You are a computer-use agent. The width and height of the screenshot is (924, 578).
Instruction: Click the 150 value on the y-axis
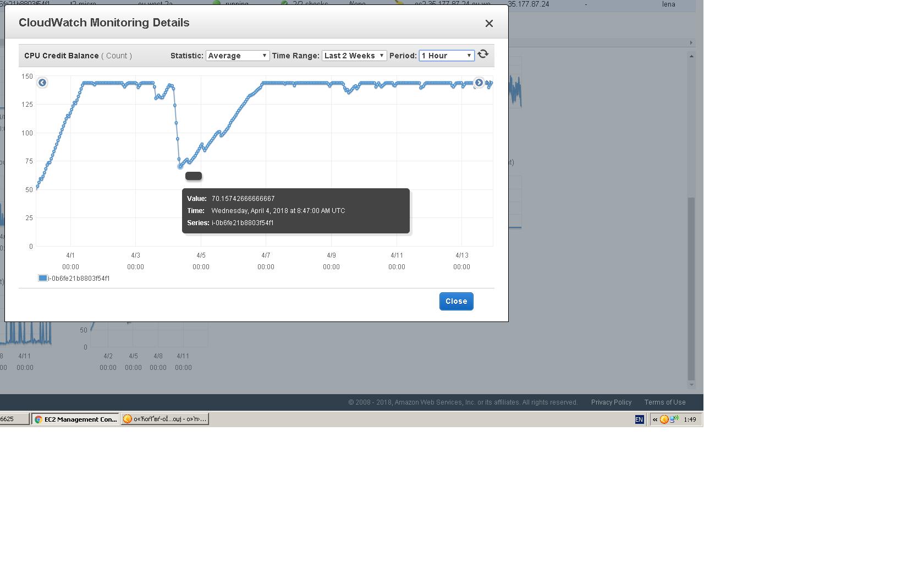28,77
